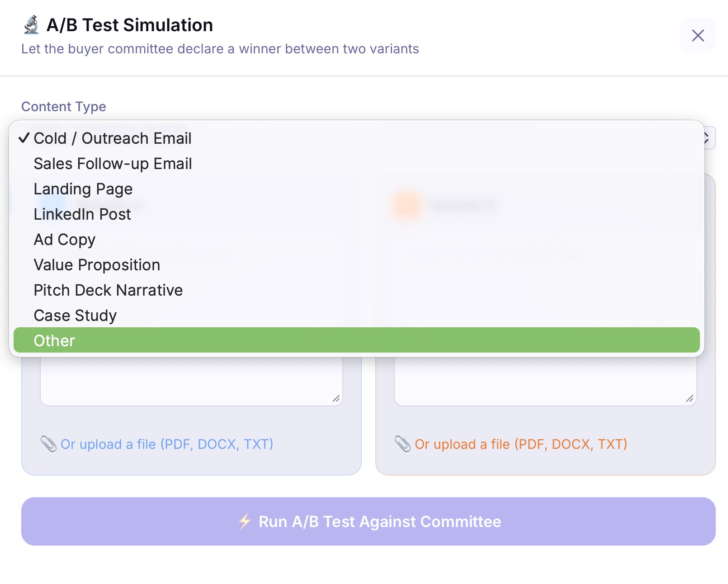Click the green highlight bar on Other
This screenshot has height=584, width=728.
tap(357, 340)
